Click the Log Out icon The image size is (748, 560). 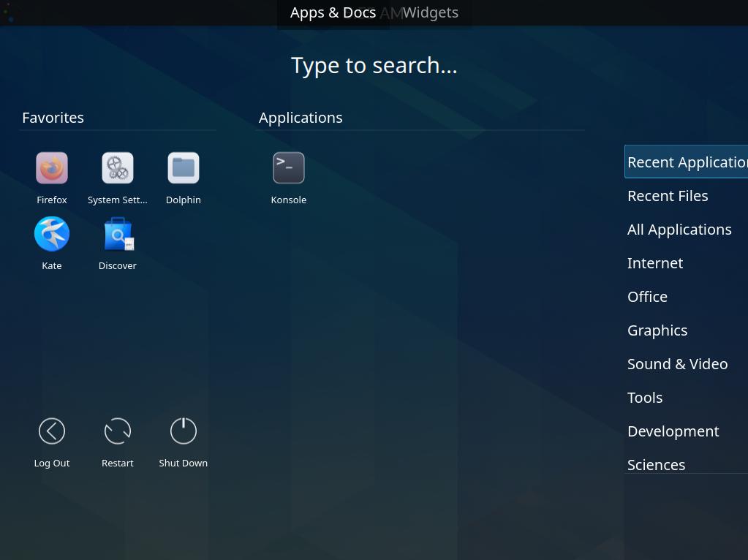point(51,431)
